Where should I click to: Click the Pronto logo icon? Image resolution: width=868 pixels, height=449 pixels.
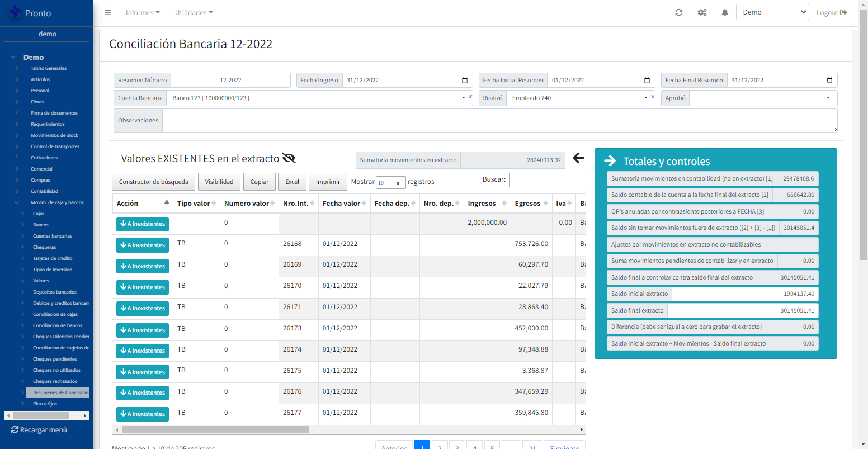pyautogui.click(x=15, y=12)
